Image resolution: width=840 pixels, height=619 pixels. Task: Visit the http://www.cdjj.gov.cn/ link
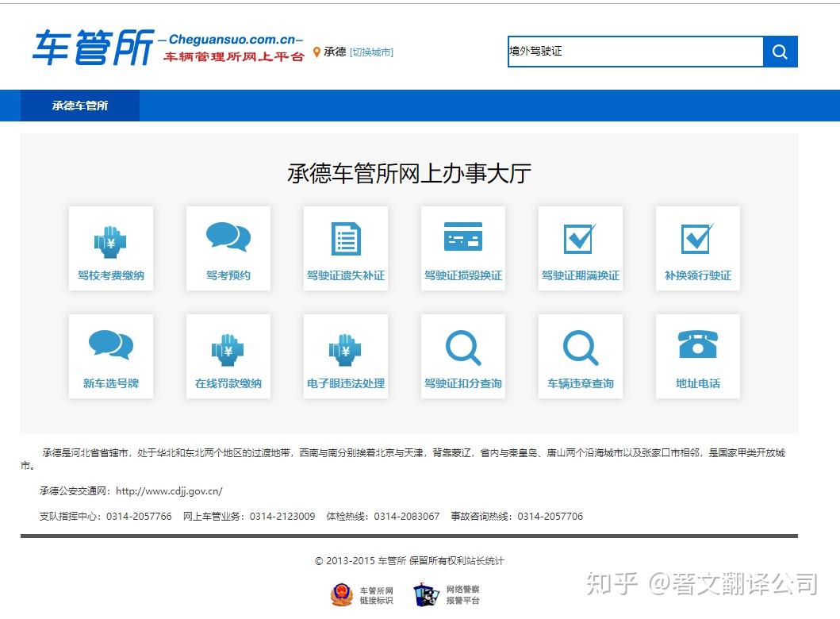click(x=168, y=491)
